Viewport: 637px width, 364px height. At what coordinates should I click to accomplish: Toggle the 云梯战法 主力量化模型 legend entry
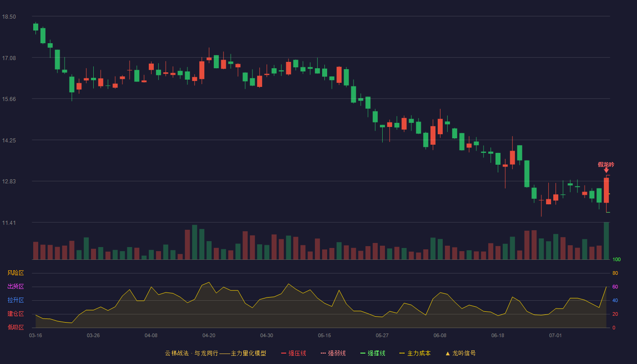tap(215, 353)
